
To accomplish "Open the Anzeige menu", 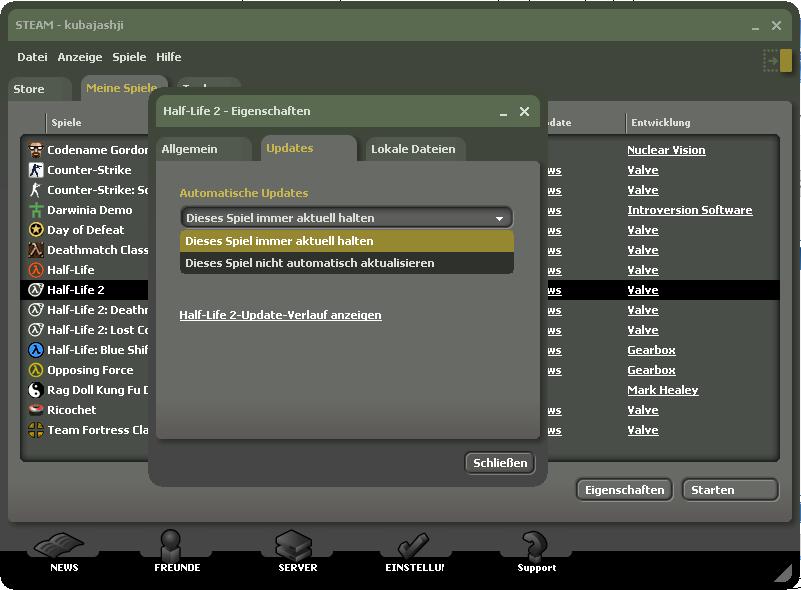I will click(80, 57).
